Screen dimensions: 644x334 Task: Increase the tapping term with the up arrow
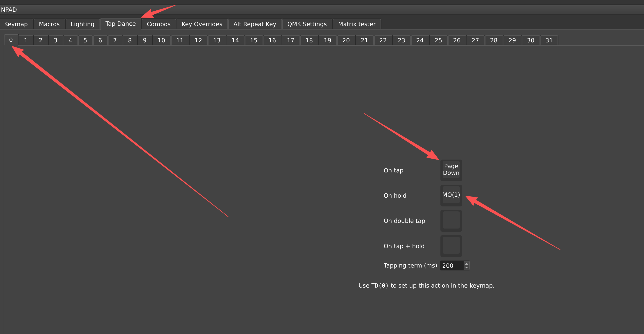coord(466,263)
